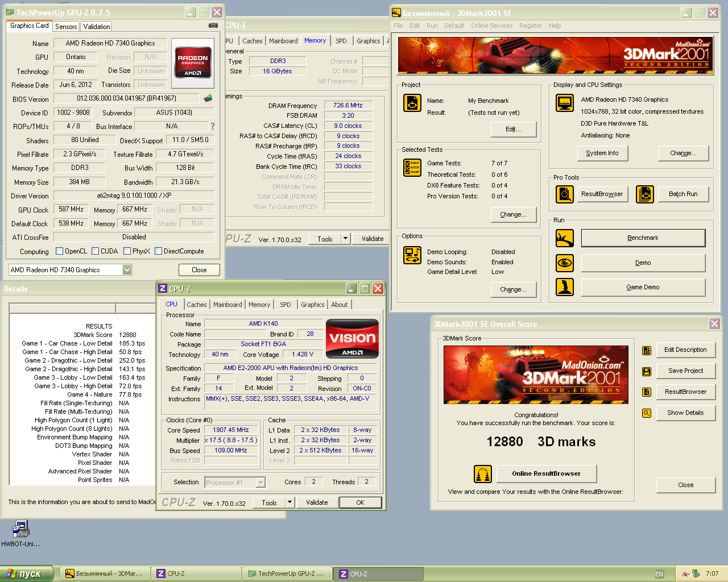
Task: Click the Batch Run button
Action: click(683, 194)
